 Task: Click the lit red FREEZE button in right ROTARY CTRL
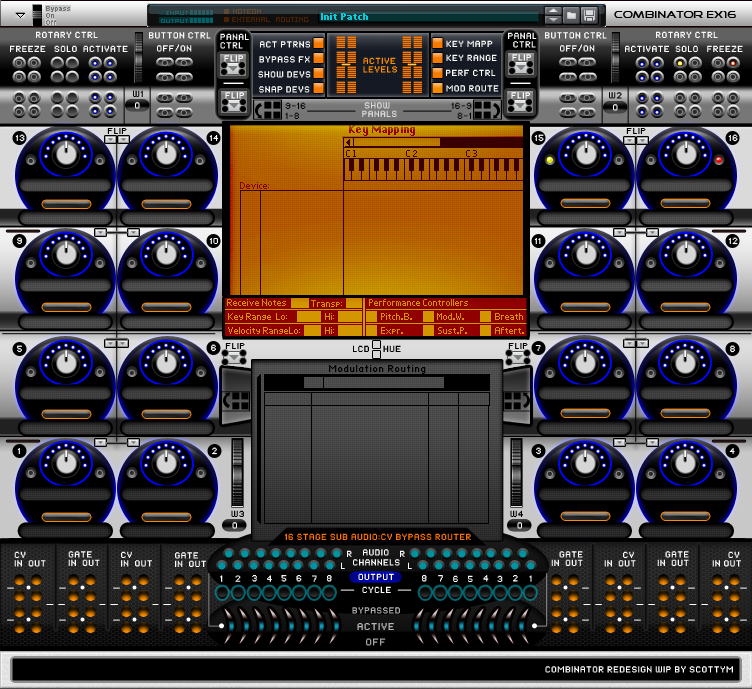tap(732, 63)
